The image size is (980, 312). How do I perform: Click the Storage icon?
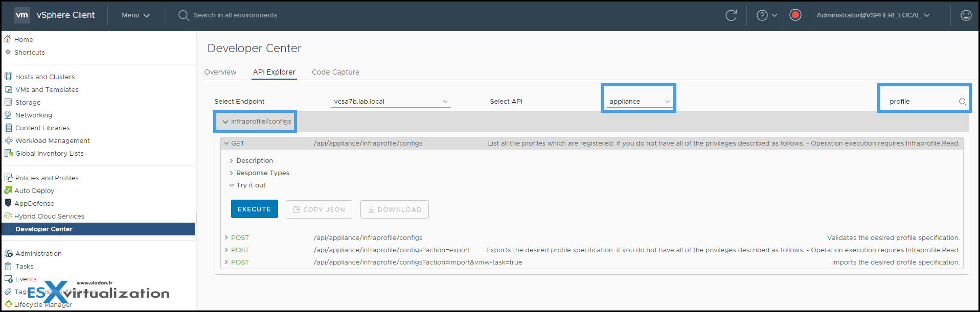8,102
